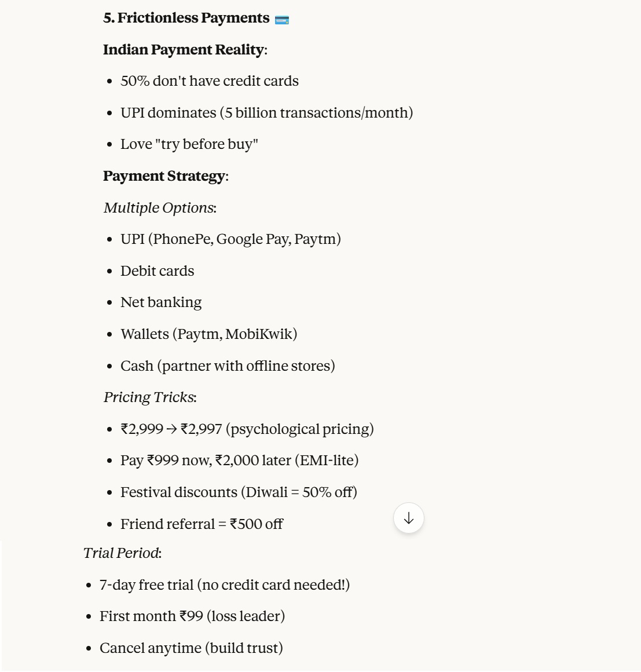Image resolution: width=641 pixels, height=672 pixels.
Task: Click the Love "try before buy" line
Action: 189,144
